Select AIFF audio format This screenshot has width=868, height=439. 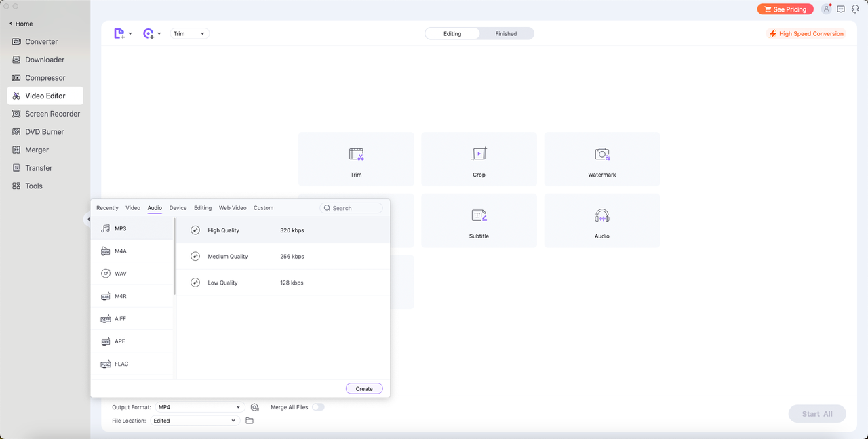[x=132, y=318]
